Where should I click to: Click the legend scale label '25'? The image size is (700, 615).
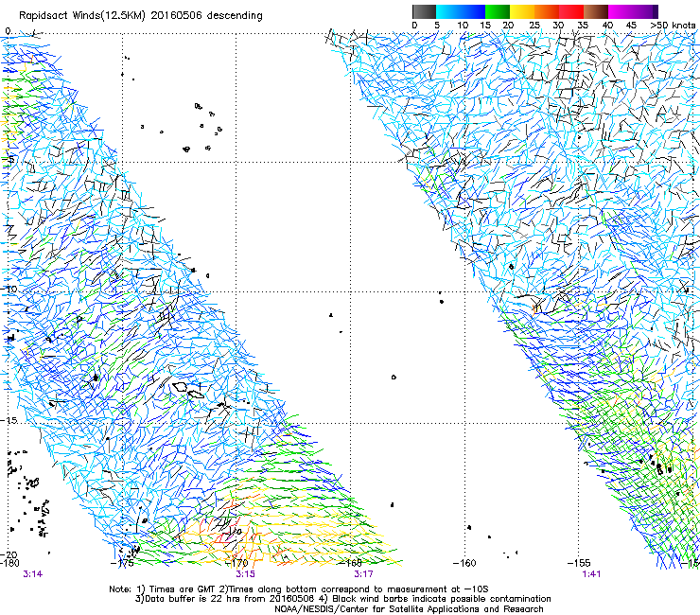tap(534, 25)
